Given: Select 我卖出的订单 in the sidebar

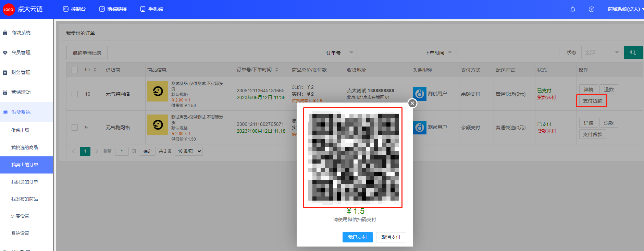Looking at the screenshot, I should pos(26,165).
